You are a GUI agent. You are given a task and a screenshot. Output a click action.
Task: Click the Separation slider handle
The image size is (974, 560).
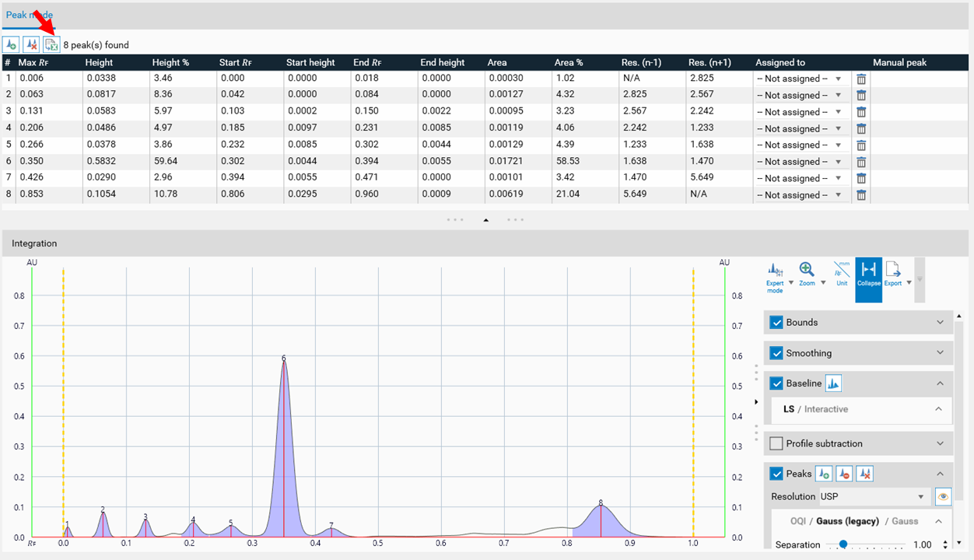point(843,544)
